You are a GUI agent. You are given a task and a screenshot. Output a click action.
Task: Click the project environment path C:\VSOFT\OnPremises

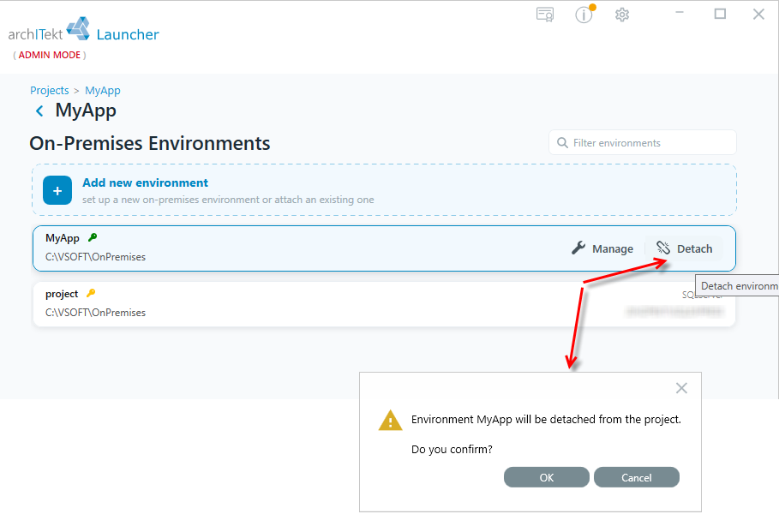[95, 313]
